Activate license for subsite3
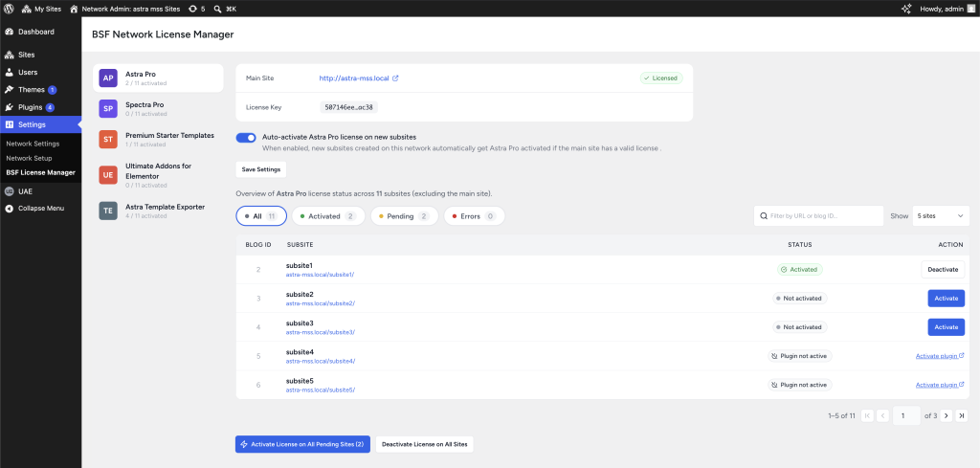Image resolution: width=980 pixels, height=468 pixels. 946,326
